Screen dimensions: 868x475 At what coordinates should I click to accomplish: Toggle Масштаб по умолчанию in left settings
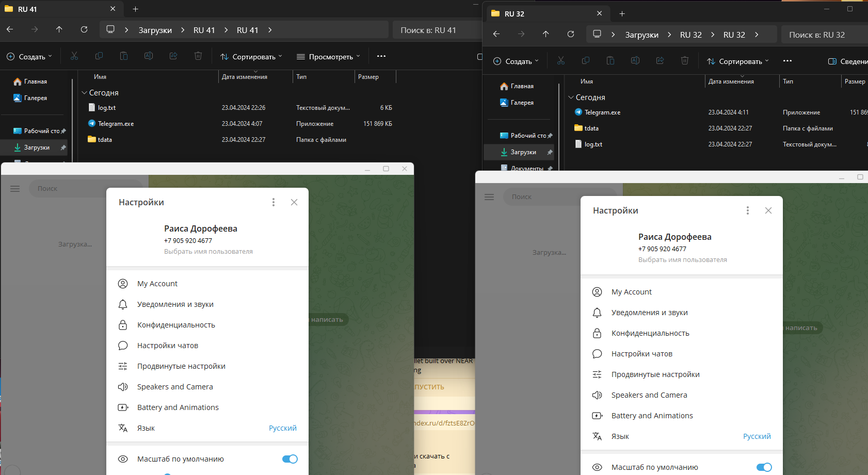point(290,459)
